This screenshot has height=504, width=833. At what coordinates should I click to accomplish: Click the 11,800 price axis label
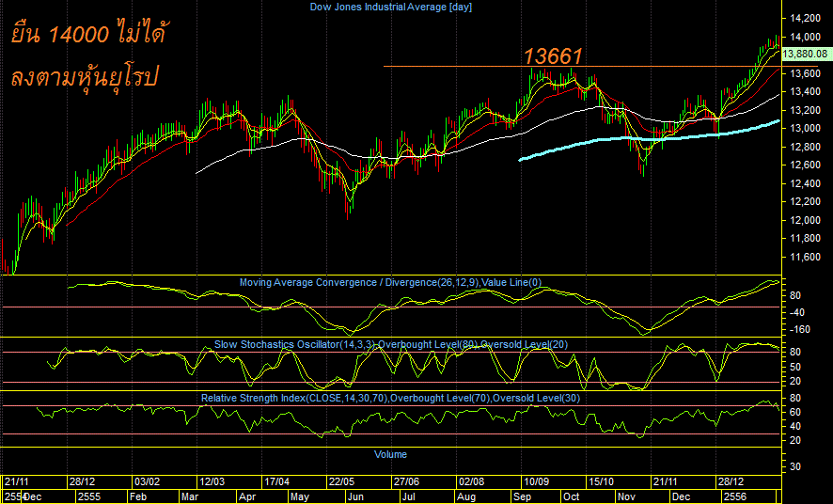pos(806,239)
